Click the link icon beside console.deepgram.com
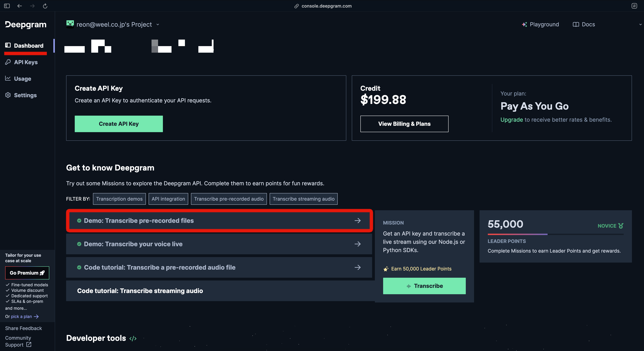 click(297, 6)
